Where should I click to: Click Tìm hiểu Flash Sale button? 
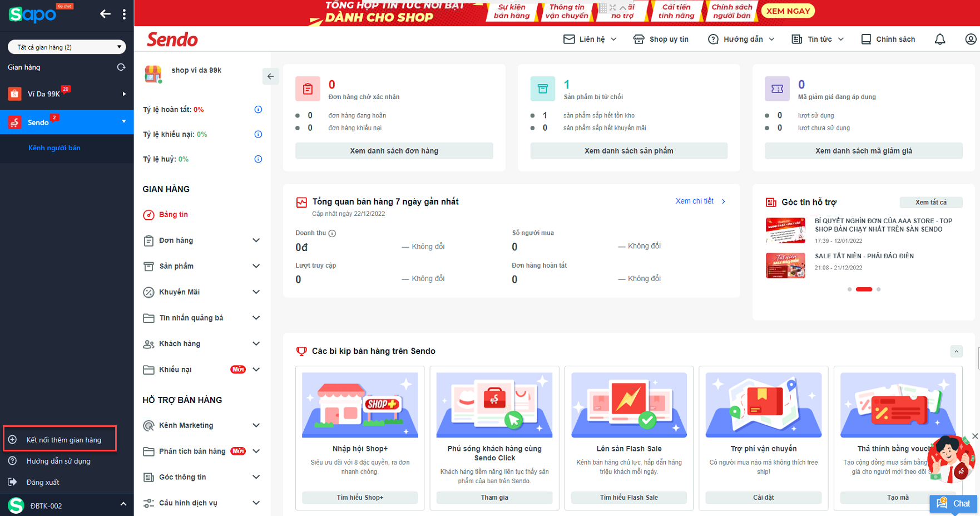(629, 498)
